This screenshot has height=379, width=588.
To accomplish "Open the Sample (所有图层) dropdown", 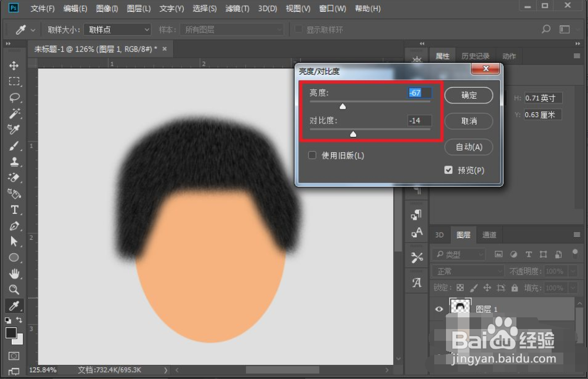I will tap(232, 30).
